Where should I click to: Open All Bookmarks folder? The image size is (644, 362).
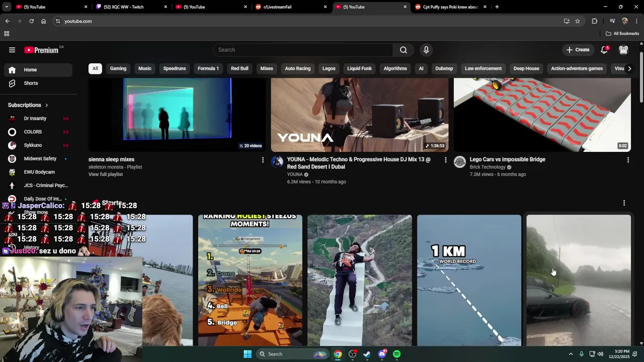(622, 34)
